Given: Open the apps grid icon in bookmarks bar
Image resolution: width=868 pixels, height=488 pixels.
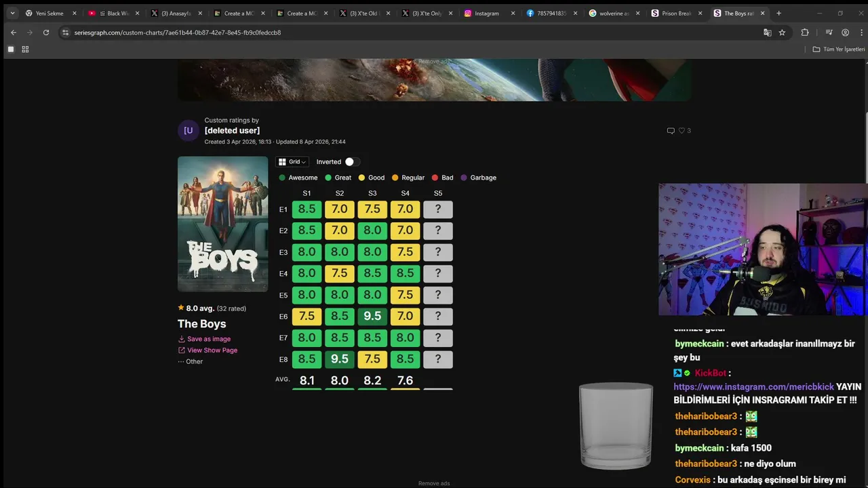Looking at the screenshot, I should click(x=25, y=49).
